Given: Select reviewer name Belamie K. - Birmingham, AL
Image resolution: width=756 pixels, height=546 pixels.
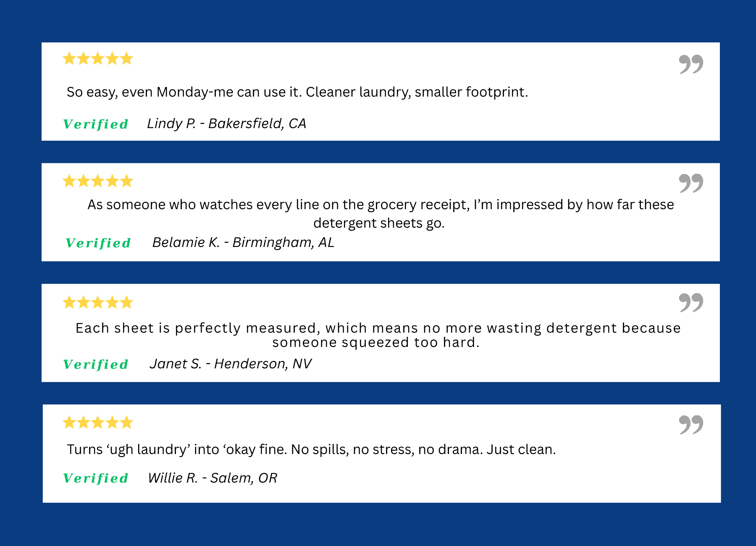Looking at the screenshot, I should 243,242.
